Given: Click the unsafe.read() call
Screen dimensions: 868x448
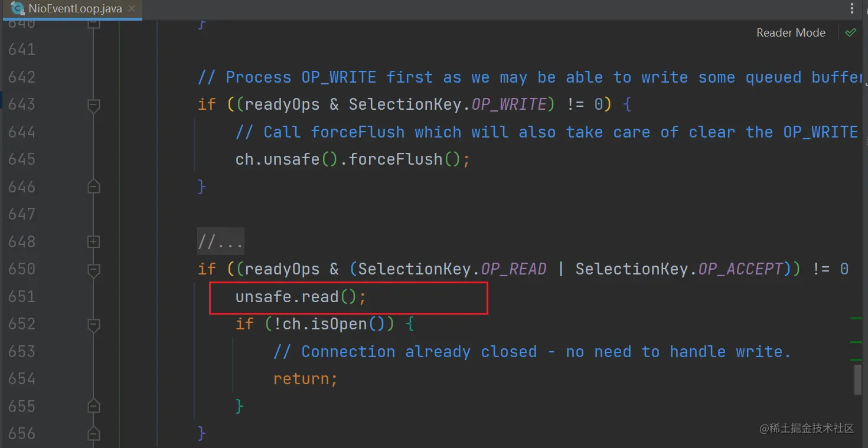Looking at the screenshot, I should pyautogui.click(x=301, y=297).
